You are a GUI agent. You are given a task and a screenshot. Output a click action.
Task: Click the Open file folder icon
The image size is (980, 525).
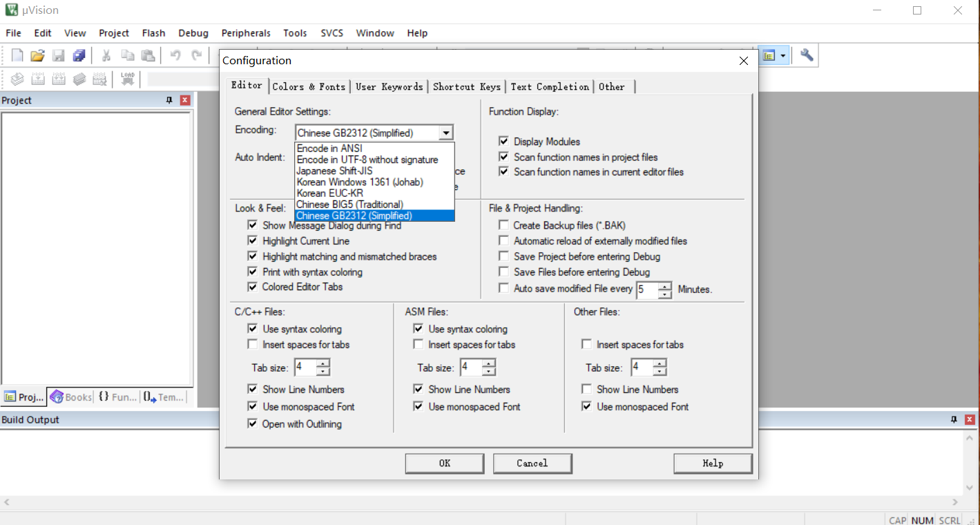pyautogui.click(x=37, y=56)
